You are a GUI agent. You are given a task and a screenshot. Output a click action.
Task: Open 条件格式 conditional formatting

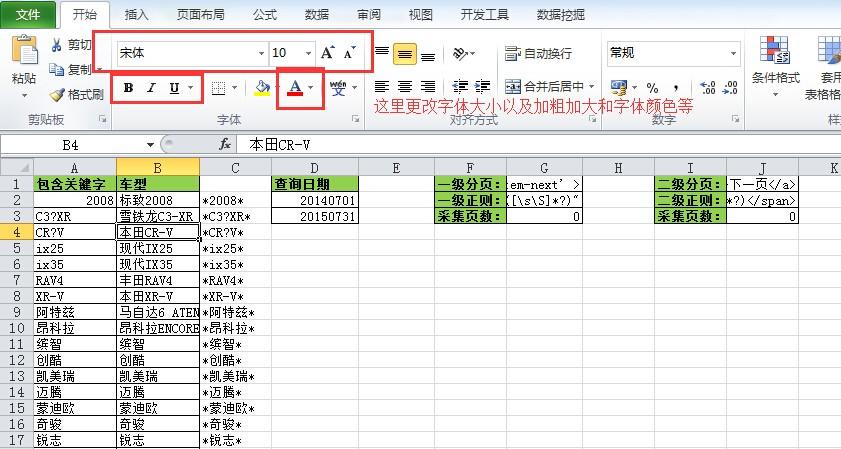[776, 68]
